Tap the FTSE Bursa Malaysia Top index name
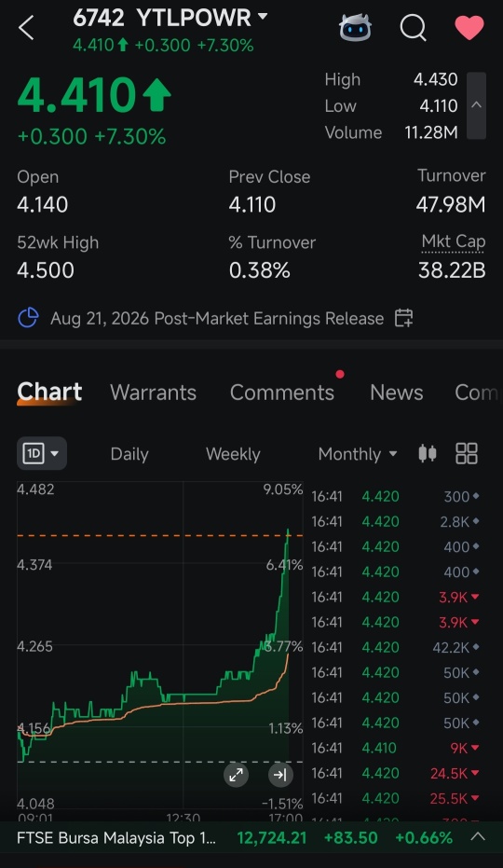Screen dimensions: 503x868 [x=116, y=837]
